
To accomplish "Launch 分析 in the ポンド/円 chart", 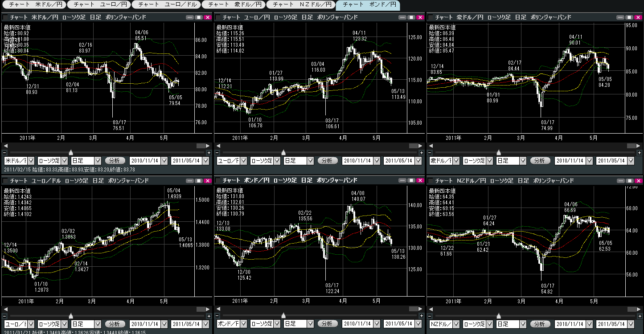I will coord(327,324).
